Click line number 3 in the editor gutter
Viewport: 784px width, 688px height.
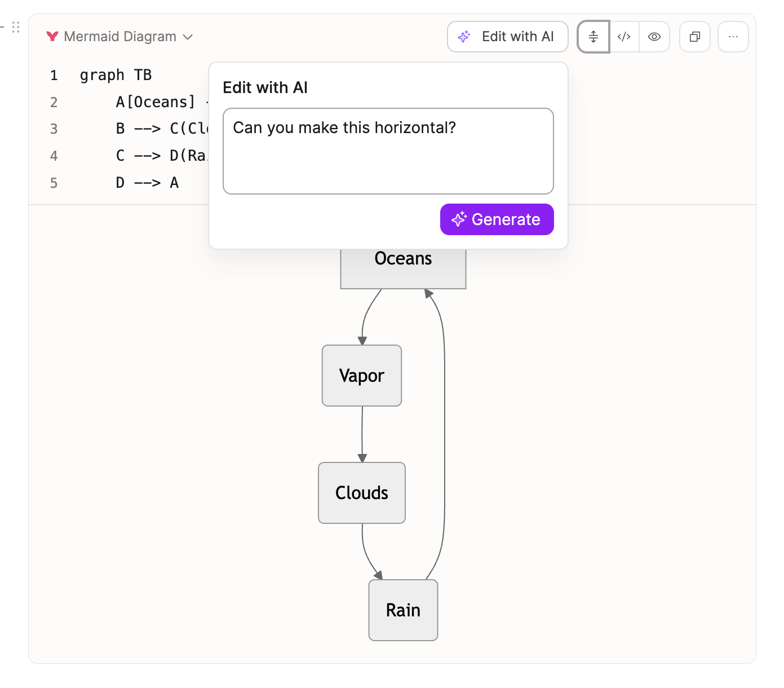tap(54, 129)
